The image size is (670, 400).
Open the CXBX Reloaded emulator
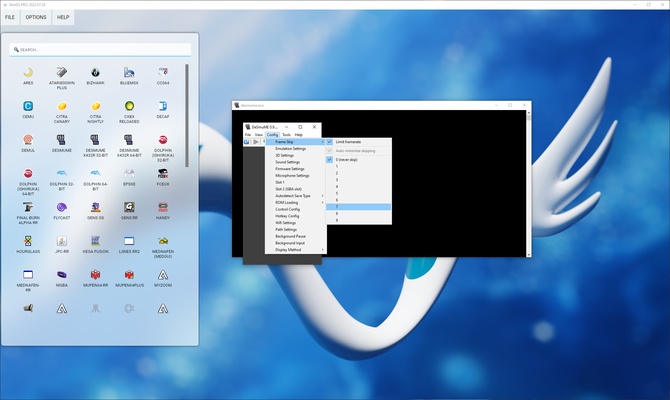click(x=129, y=106)
